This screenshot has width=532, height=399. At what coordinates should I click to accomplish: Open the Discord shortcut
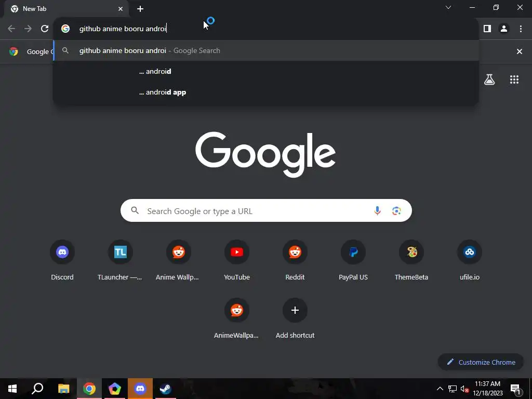[x=62, y=261]
